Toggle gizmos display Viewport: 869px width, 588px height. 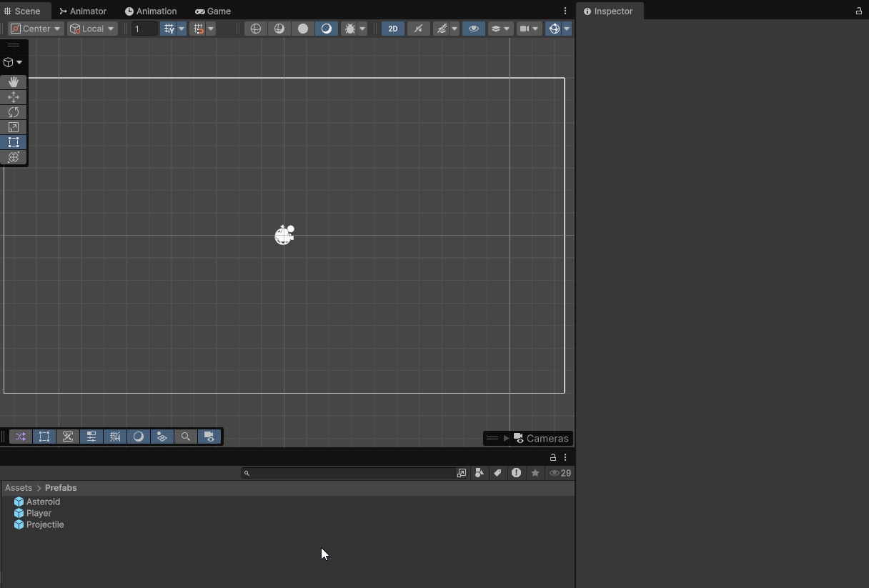554,29
